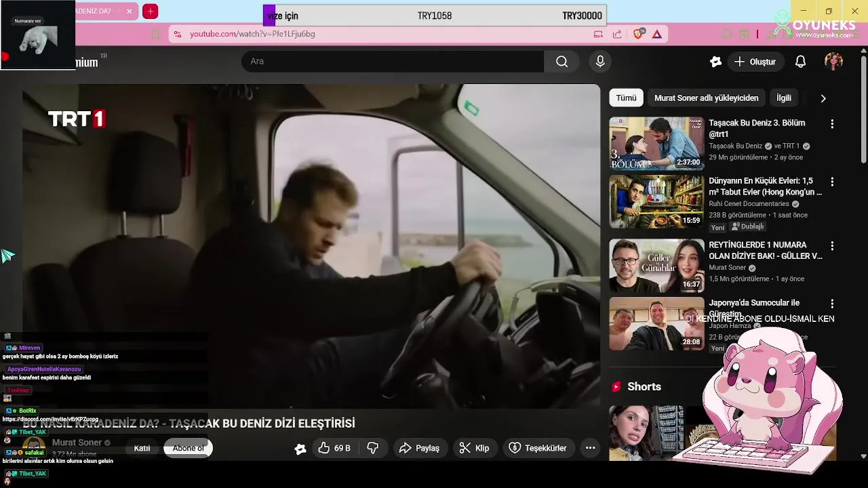The image size is (868, 488).
Task: Open options menu for Japonya'da Sumocular video
Action: pyautogui.click(x=832, y=304)
